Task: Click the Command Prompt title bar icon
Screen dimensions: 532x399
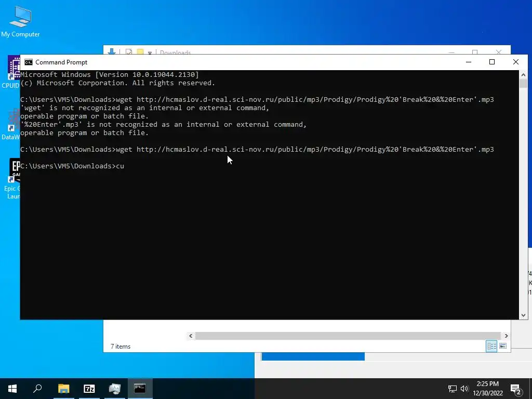Action: (x=29, y=62)
